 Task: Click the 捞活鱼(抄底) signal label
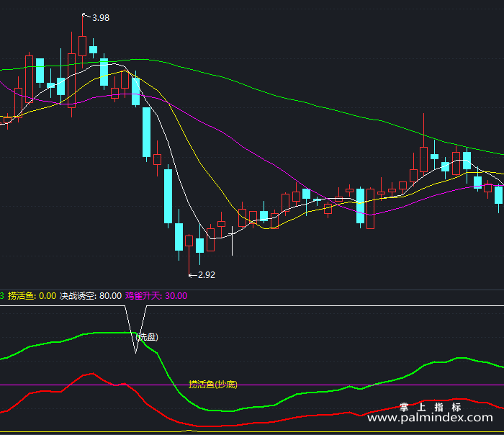pos(213,384)
